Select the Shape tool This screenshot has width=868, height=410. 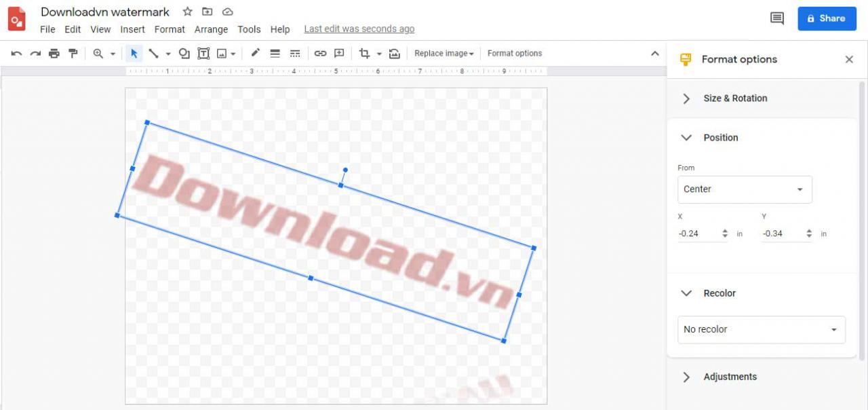click(184, 54)
